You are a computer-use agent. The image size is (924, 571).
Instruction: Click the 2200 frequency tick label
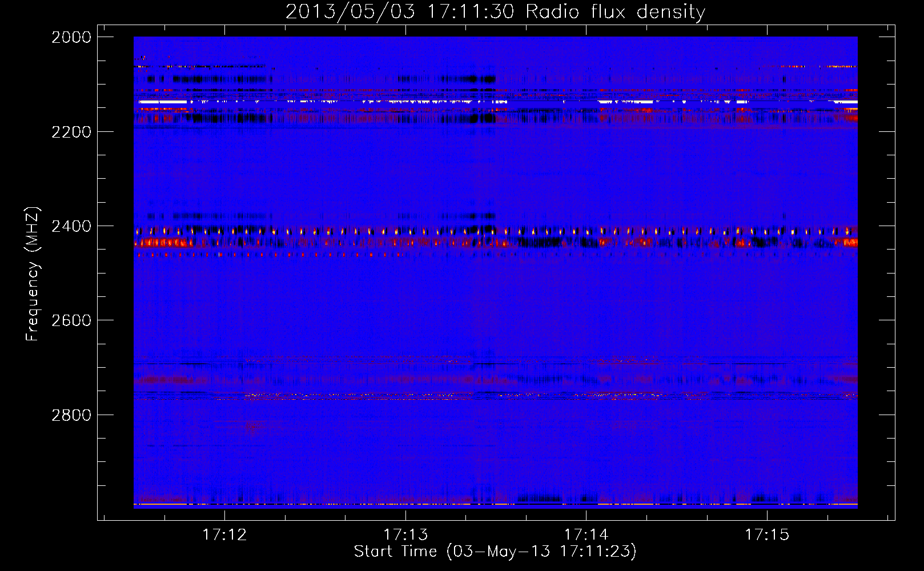tap(71, 132)
